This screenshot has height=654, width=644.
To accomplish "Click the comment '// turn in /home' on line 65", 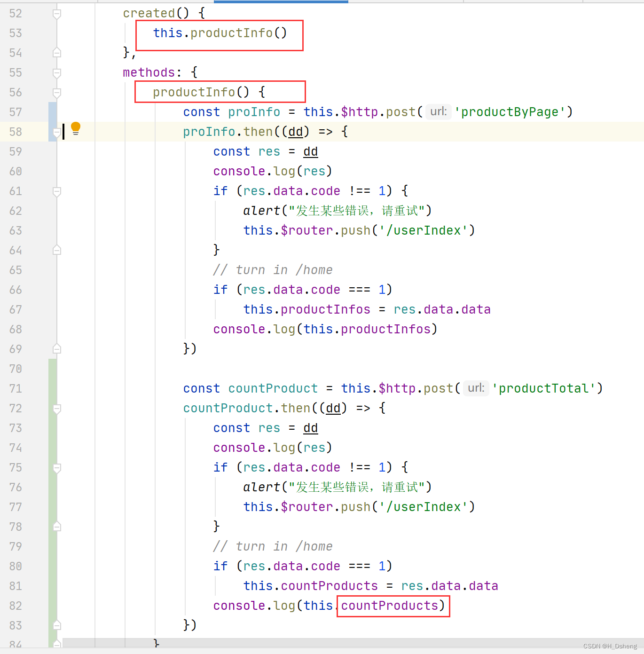I will coord(273,270).
